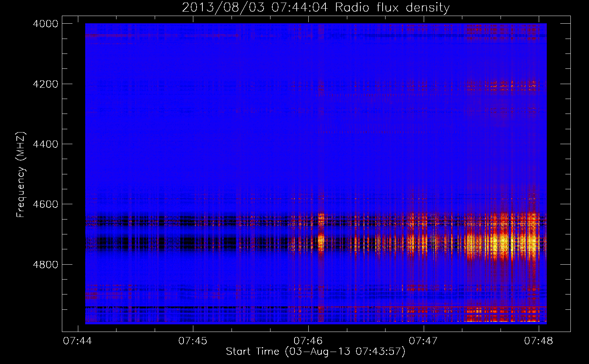This screenshot has height=364, width=589.
Task: Click the 'Frequency (MHZ)' axis label
Action: point(21,175)
